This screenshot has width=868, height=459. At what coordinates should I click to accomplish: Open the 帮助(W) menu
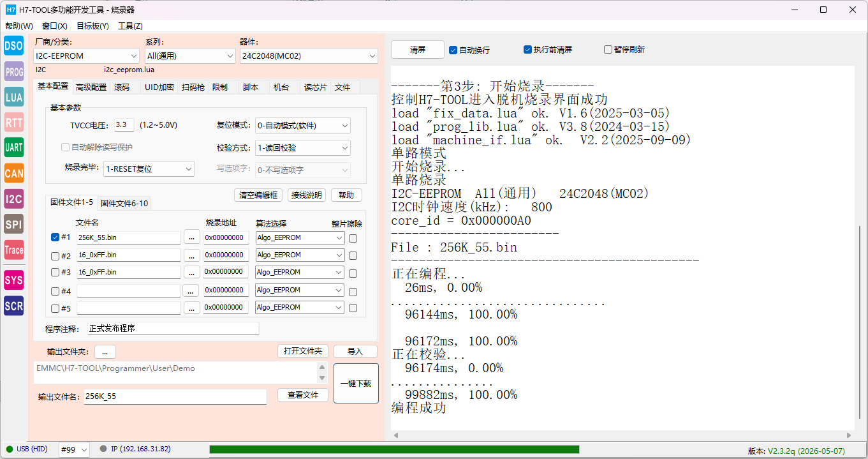(19, 26)
